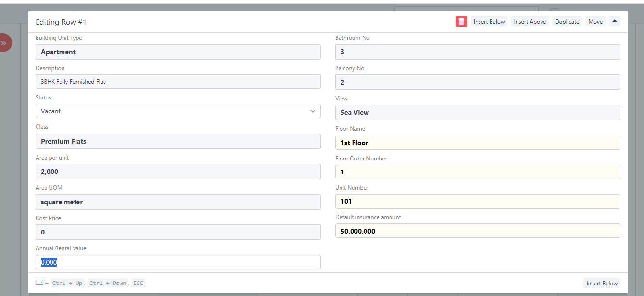
Task: Click the View field showing Sea View
Action: click(478, 112)
